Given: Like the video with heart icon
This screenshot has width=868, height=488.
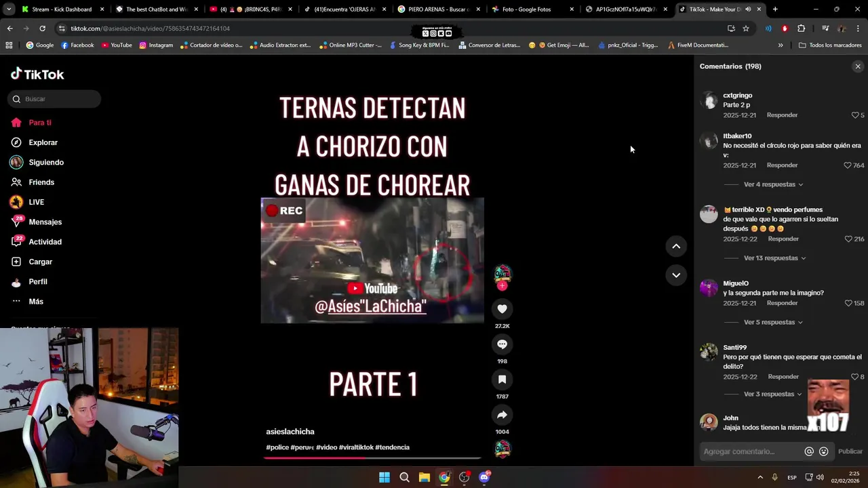Looking at the screenshot, I should tap(502, 309).
